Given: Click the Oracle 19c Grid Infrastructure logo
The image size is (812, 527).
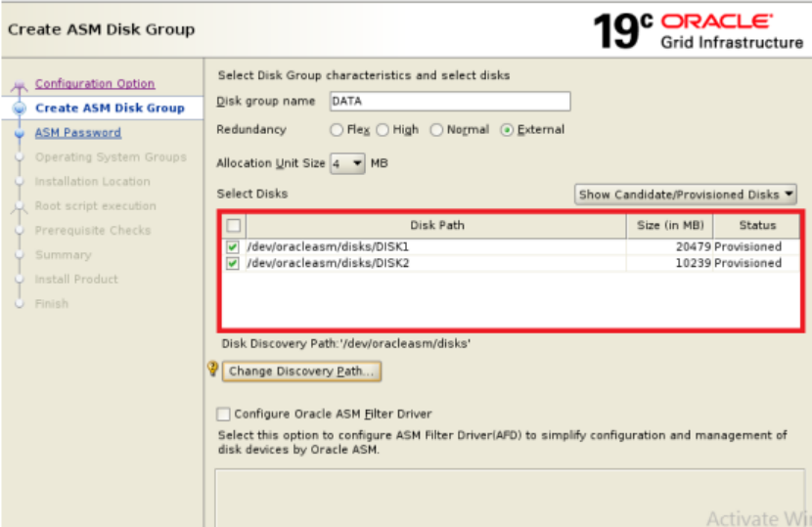Looking at the screenshot, I should tap(698, 31).
